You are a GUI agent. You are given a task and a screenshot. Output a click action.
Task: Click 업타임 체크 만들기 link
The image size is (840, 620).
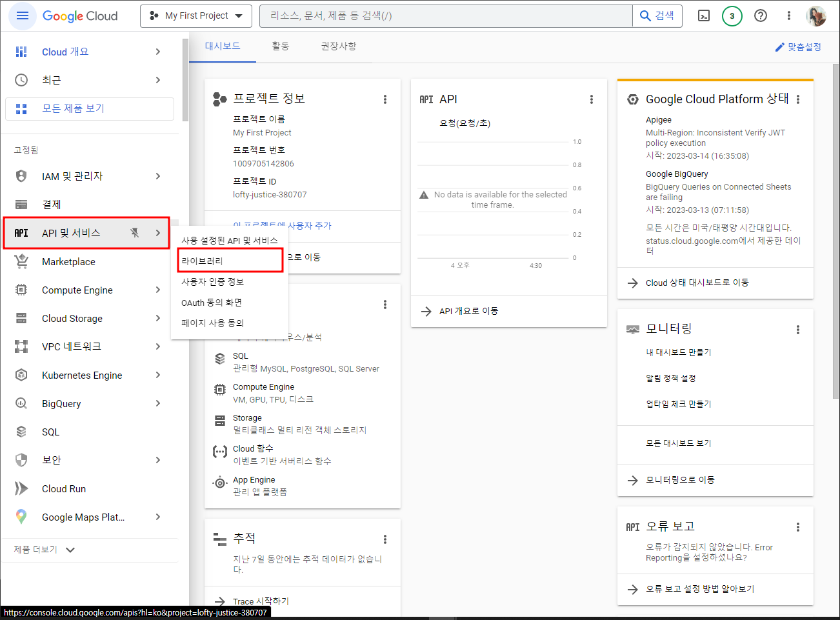tap(679, 404)
